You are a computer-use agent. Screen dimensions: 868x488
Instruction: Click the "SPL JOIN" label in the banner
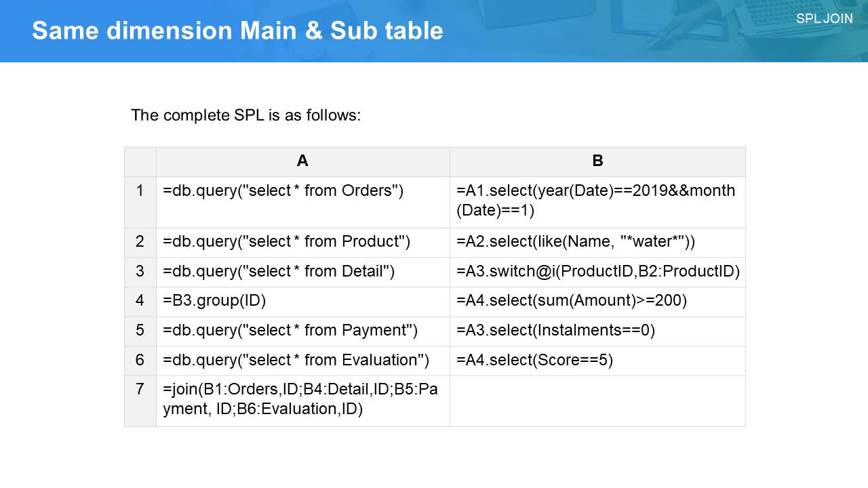point(824,19)
